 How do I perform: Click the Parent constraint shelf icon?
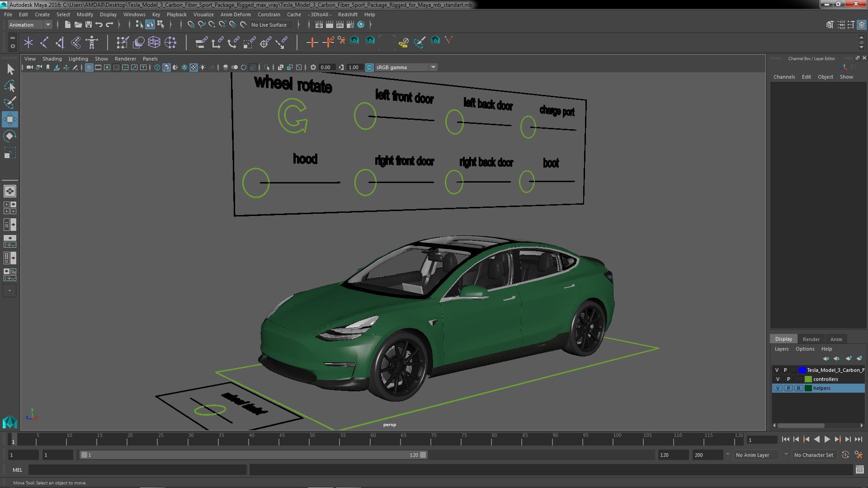[x=201, y=42]
